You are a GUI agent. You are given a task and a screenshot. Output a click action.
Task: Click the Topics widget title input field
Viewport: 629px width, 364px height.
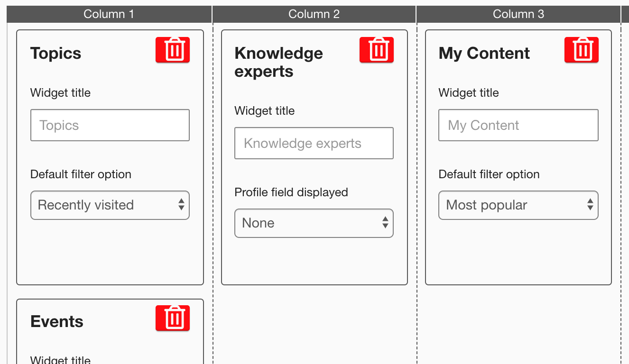point(110,125)
